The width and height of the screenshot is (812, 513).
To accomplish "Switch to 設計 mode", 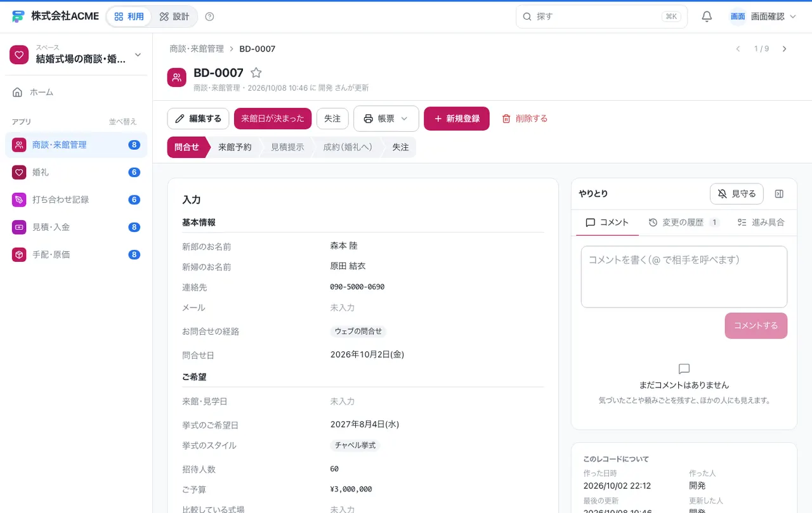I will 174,16.
